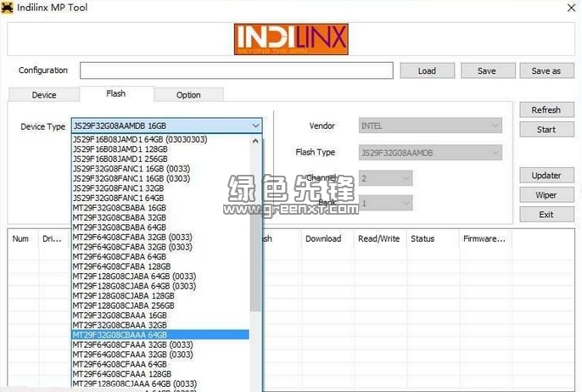The image size is (582, 392).
Task: Close the Indilinx MP Tool window
Action: (572, 8)
